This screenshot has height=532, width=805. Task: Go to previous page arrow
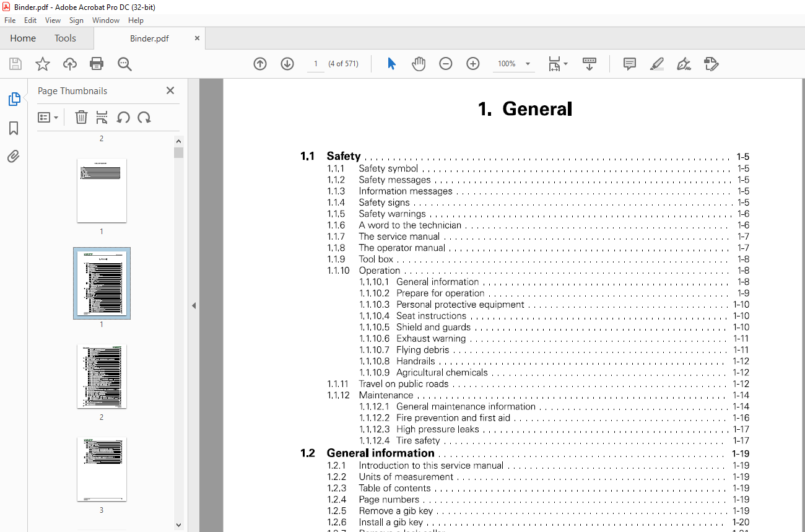click(x=260, y=64)
